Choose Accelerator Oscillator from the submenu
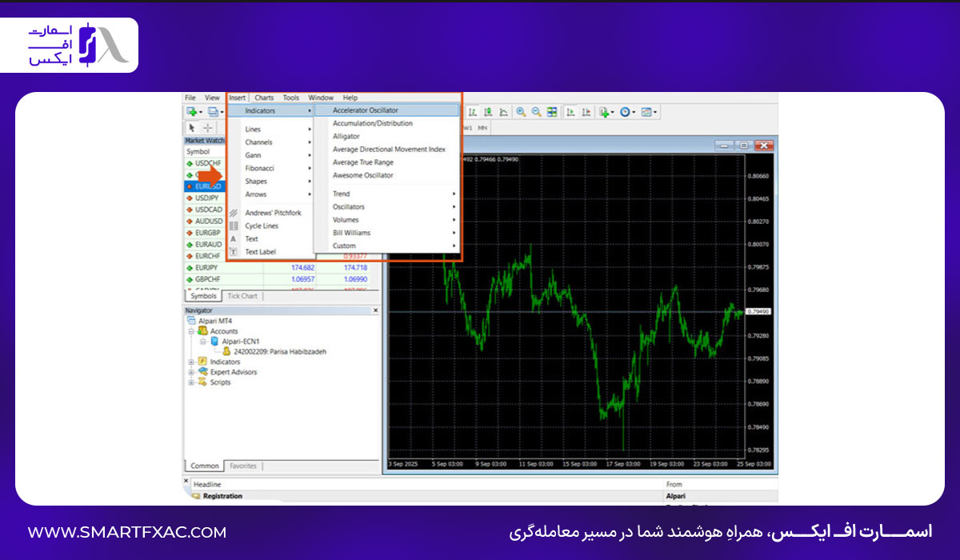The height and width of the screenshot is (560, 960). tap(386, 110)
